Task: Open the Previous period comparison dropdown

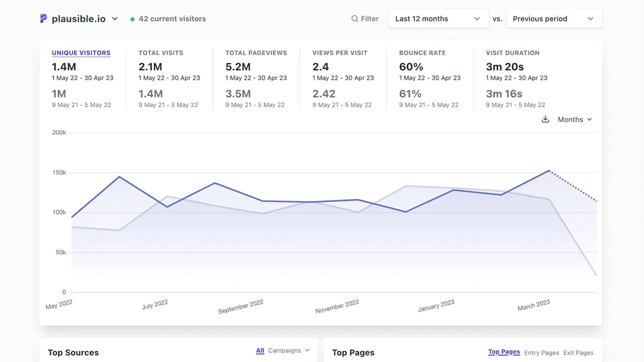Action: click(554, 19)
